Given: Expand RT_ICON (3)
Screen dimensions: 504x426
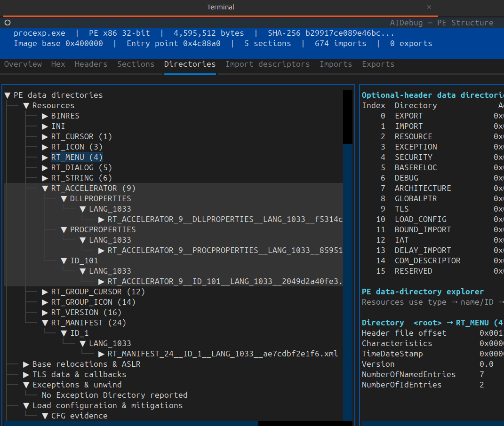Looking at the screenshot, I should click(x=45, y=147).
